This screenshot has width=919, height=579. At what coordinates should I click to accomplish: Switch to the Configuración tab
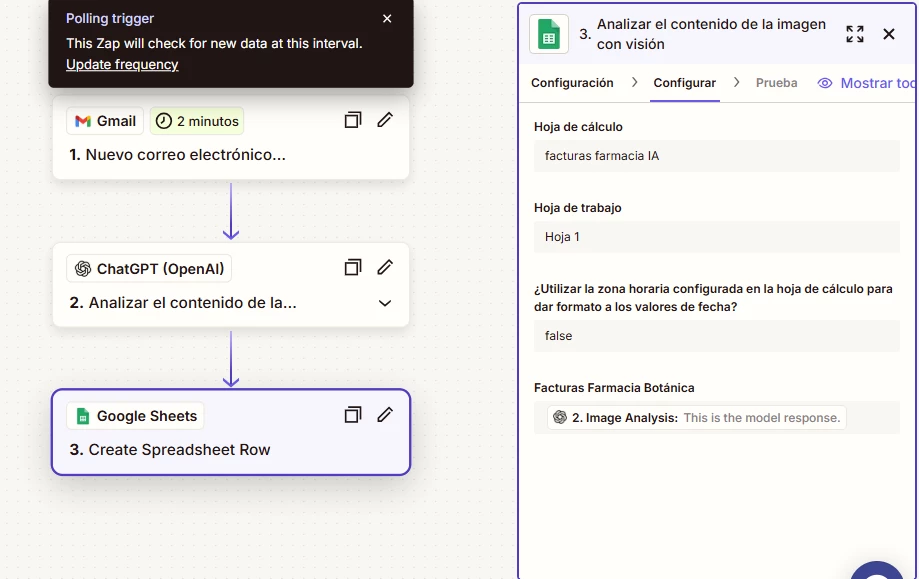click(x=572, y=83)
